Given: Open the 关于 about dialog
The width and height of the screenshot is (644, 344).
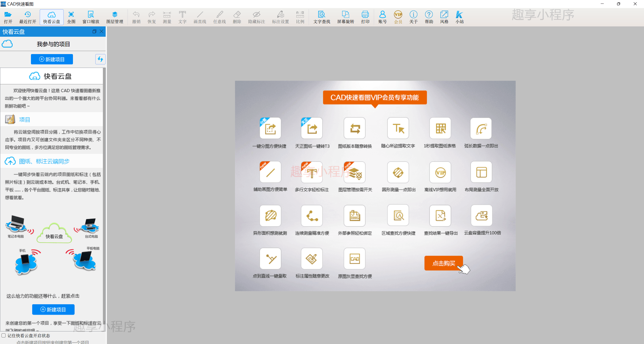Looking at the screenshot, I should point(413,17).
